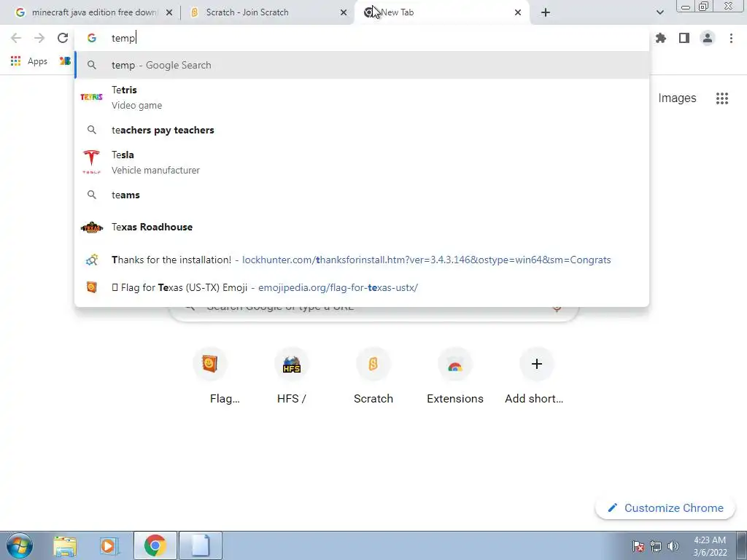Open the Apps bookmark shortcut
This screenshot has height=560, width=747.
29,61
